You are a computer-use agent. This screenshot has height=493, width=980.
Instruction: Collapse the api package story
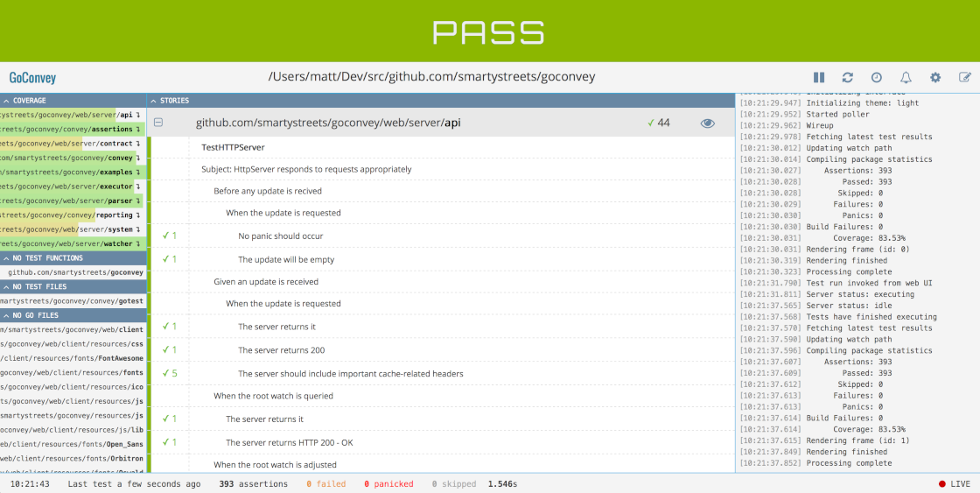[x=158, y=123]
